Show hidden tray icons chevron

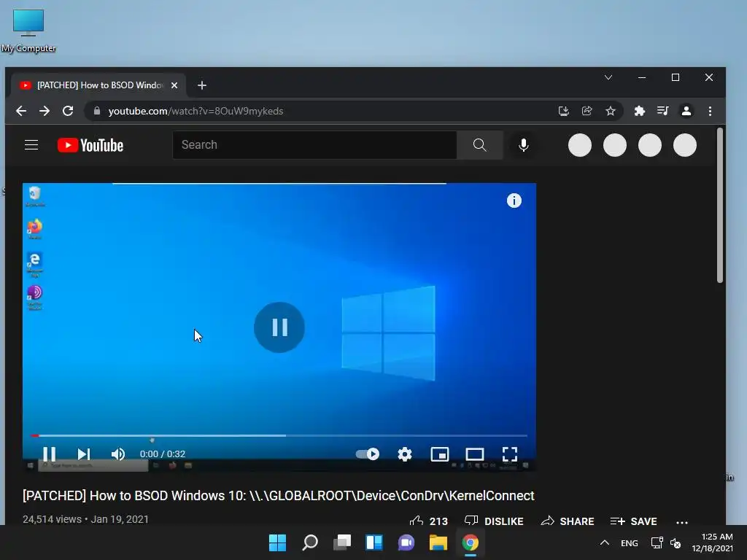click(x=605, y=542)
